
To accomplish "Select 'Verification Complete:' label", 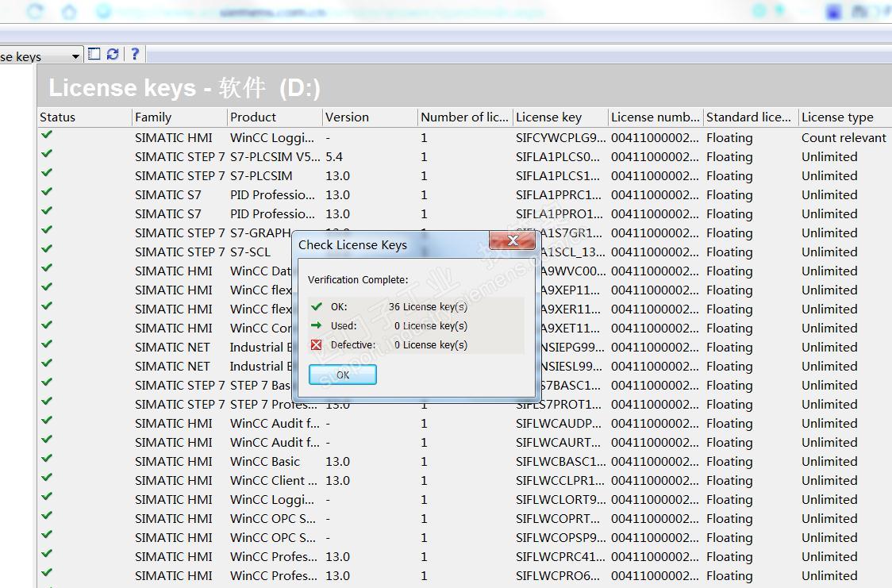I will click(358, 280).
